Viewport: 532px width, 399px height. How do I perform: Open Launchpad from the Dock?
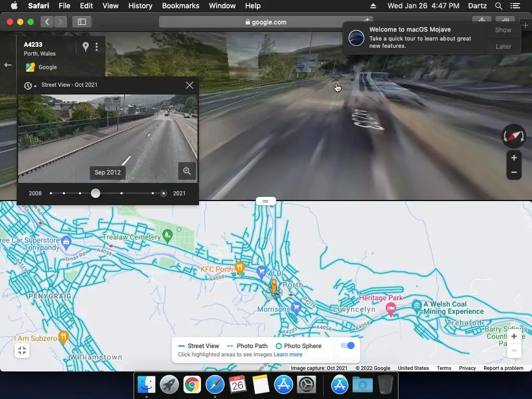coord(169,385)
